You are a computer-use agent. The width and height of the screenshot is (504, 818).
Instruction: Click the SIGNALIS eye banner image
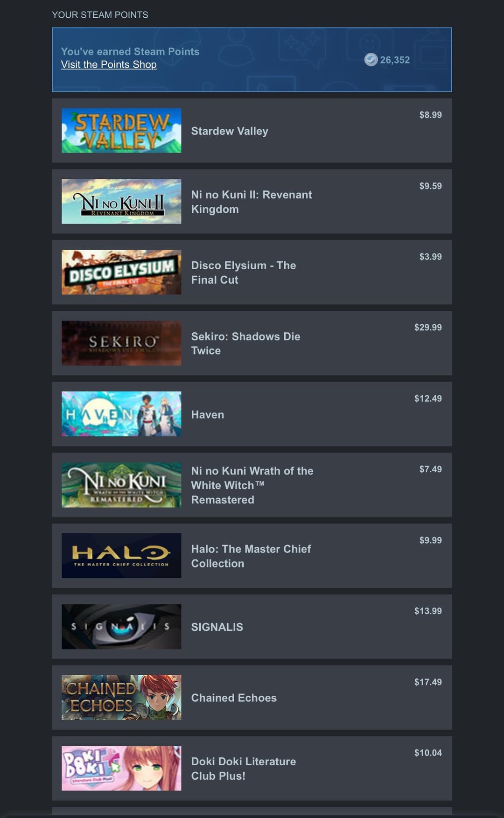[x=121, y=627]
